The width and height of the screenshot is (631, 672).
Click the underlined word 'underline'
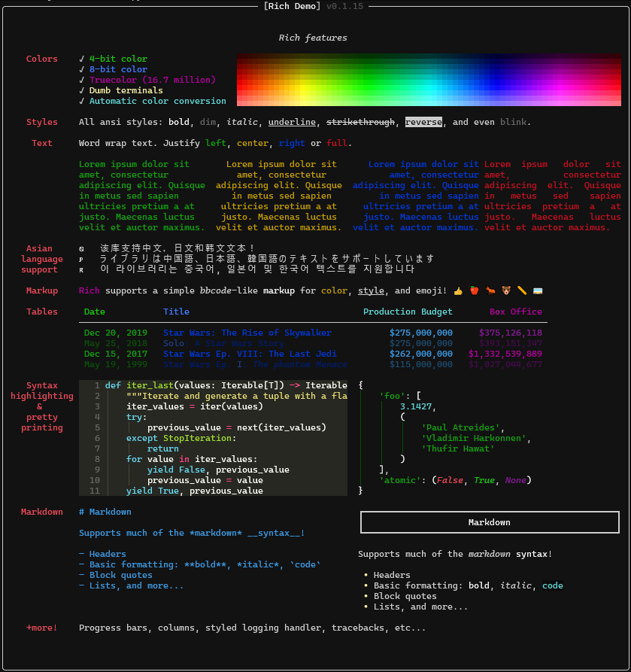click(292, 122)
